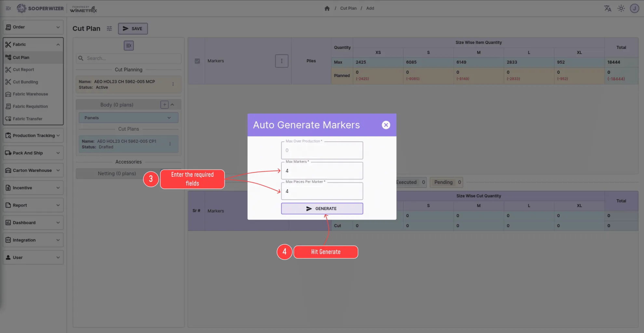The image size is (644, 333).
Task: Open the language translation icon
Action: 607,8
